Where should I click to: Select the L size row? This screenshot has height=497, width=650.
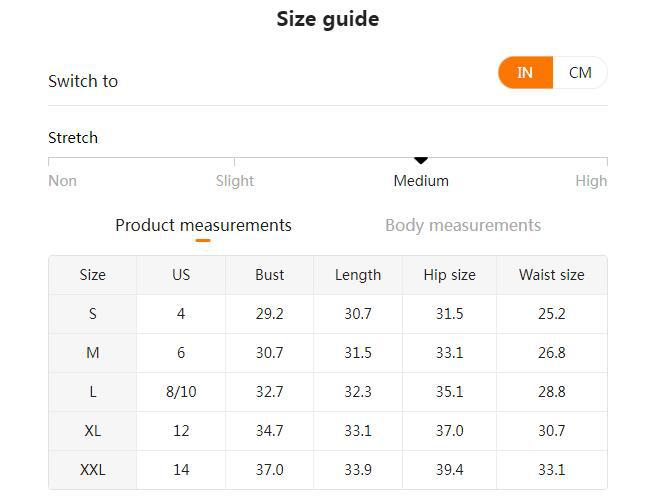coord(92,392)
